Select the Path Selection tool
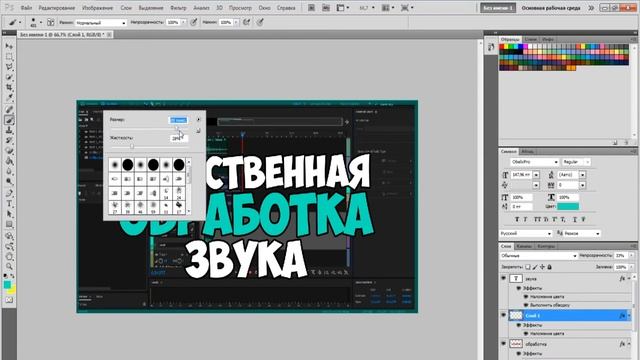The width and height of the screenshot is (640, 360). coord(9,213)
